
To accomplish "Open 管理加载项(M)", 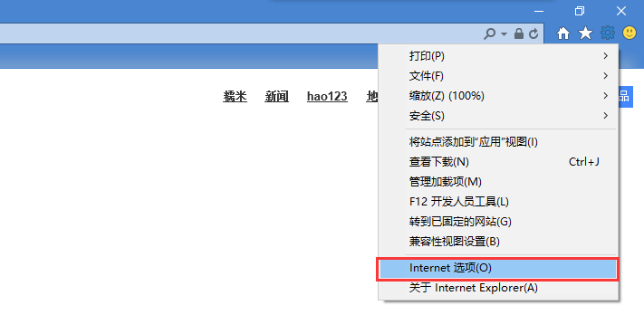I will pos(498,181).
